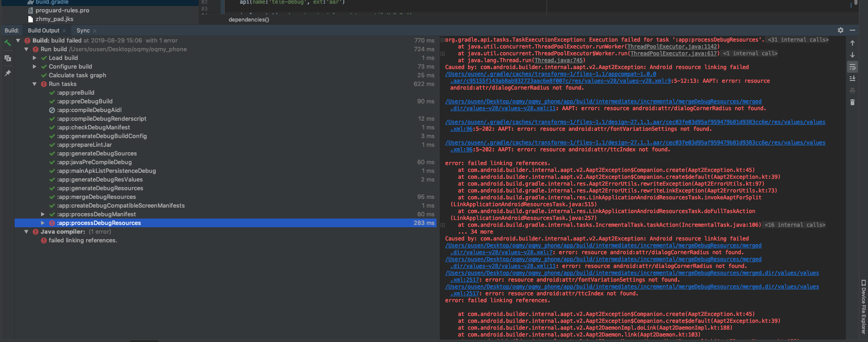Open the appcompat-1.0.0 transforms path link
Image resolution: width=868 pixels, height=342 pixels.
551,74
